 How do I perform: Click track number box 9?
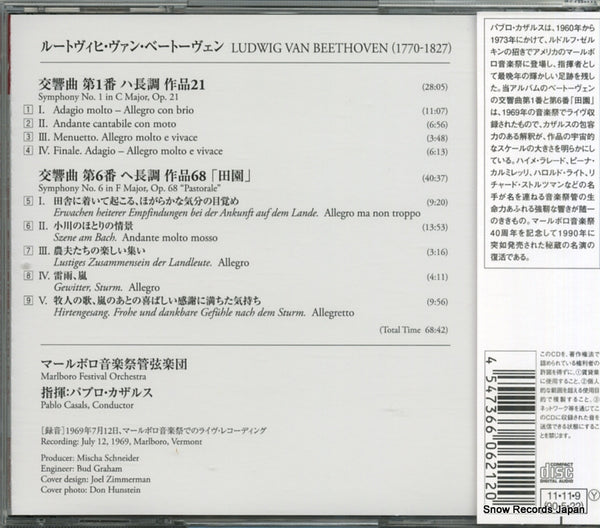coord(28,300)
